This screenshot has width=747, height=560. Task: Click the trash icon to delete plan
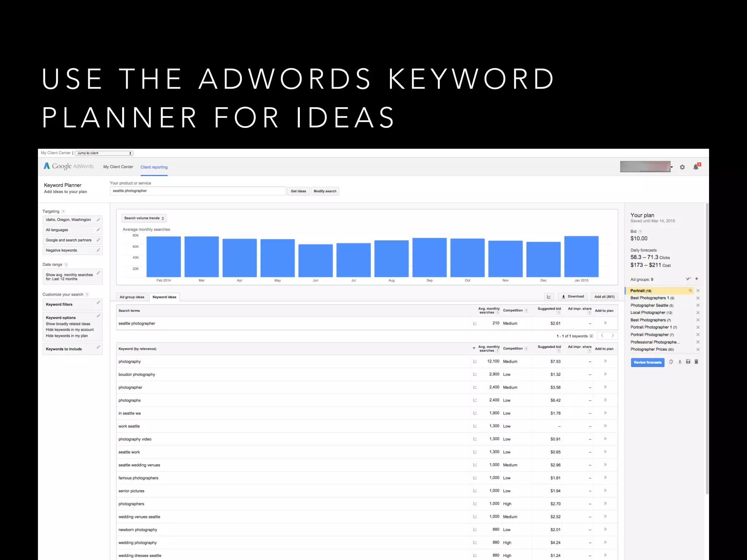click(696, 362)
